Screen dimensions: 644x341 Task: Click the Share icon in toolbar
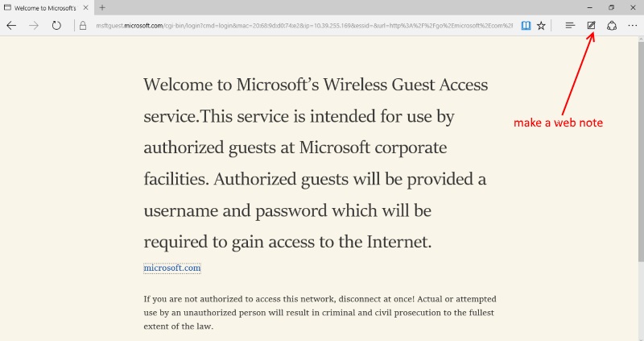pos(612,25)
